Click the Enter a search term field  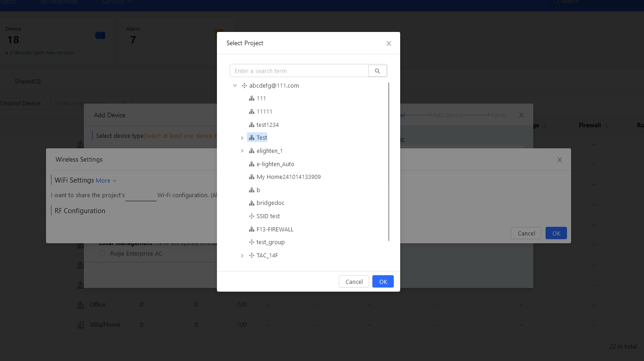pos(299,71)
